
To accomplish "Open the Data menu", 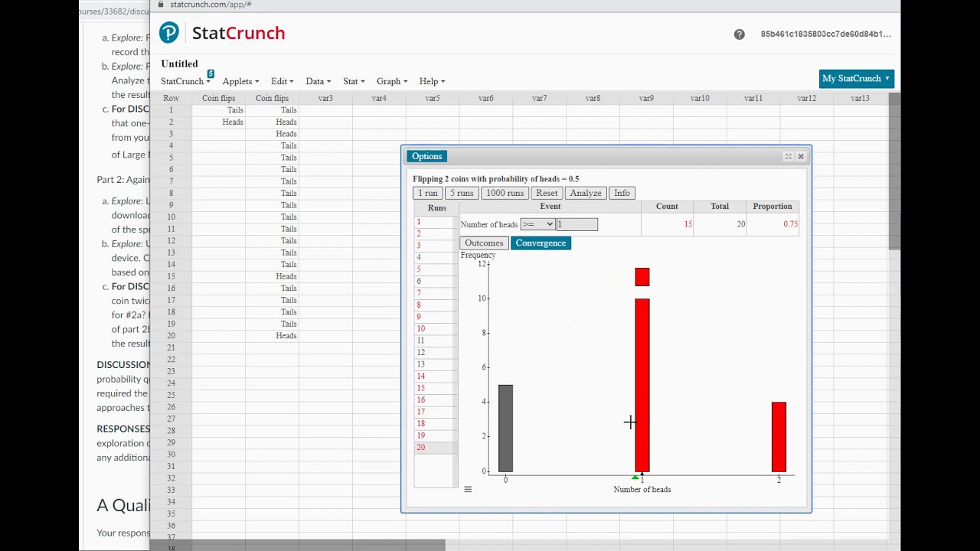I will click(318, 81).
